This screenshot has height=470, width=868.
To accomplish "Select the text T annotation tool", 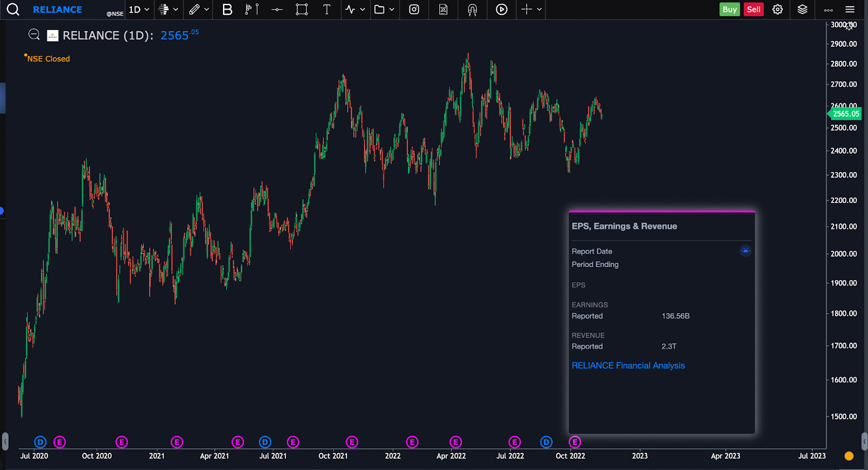I will (x=327, y=9).
